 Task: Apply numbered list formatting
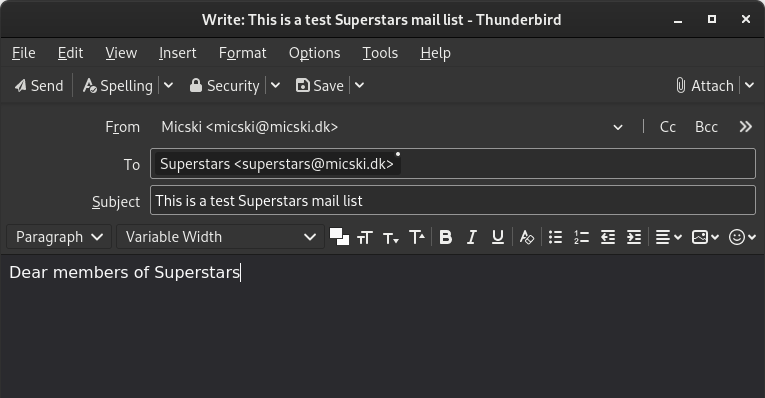pyautogui.click(x=581, y=237)
